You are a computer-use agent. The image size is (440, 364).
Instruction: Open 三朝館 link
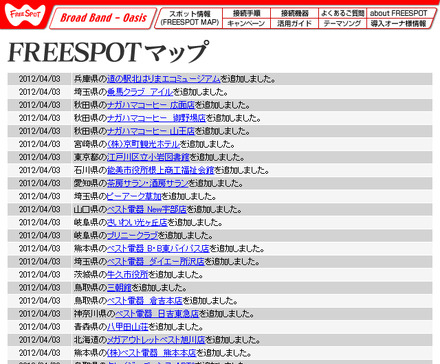pyautogui.click(x=119, y=288)
